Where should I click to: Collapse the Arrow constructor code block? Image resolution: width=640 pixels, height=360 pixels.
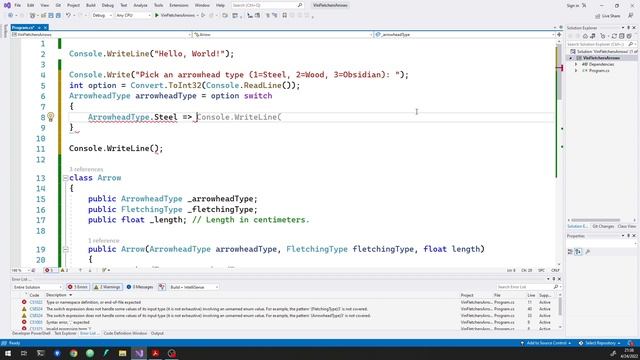65,249
